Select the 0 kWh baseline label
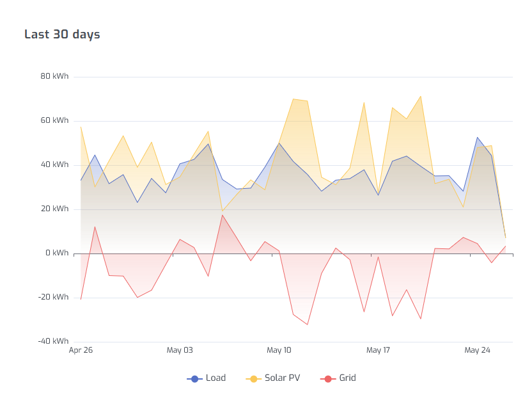Screen dimensions: 532x402 (x=56, y=253)
